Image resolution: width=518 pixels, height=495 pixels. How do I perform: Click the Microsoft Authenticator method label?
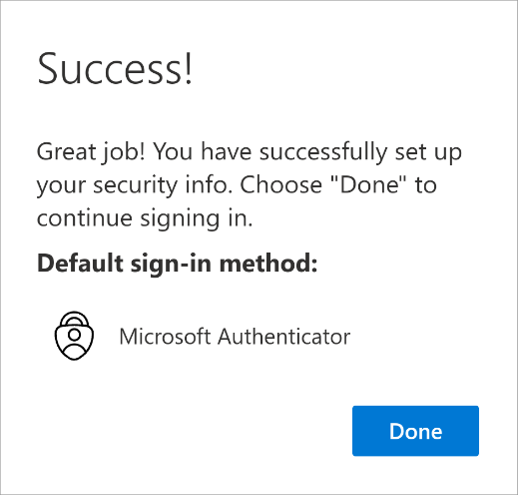click(235, 336)
